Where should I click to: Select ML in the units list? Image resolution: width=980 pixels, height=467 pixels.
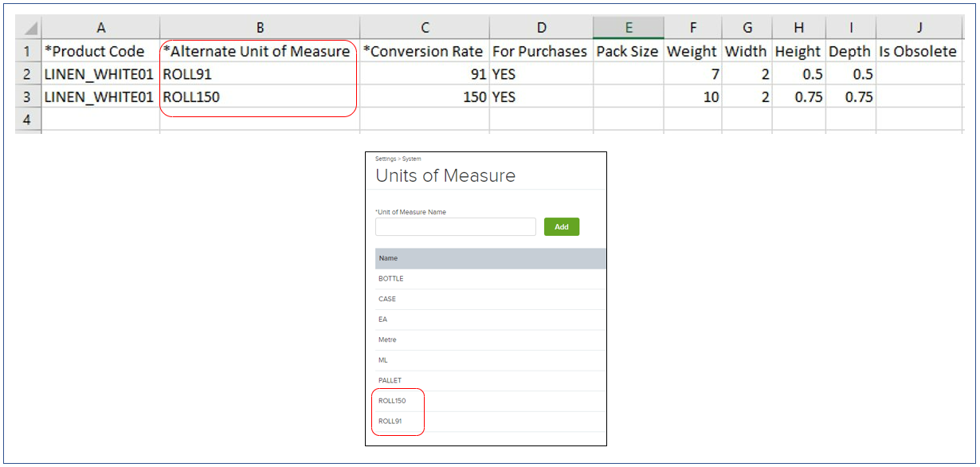[x=491, y=360]
